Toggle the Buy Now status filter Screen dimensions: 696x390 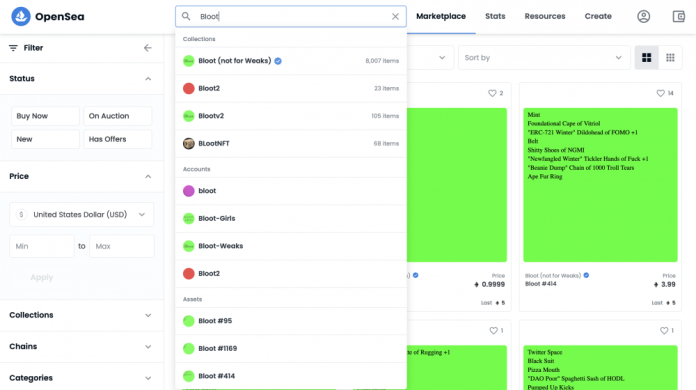coord(45,116)
